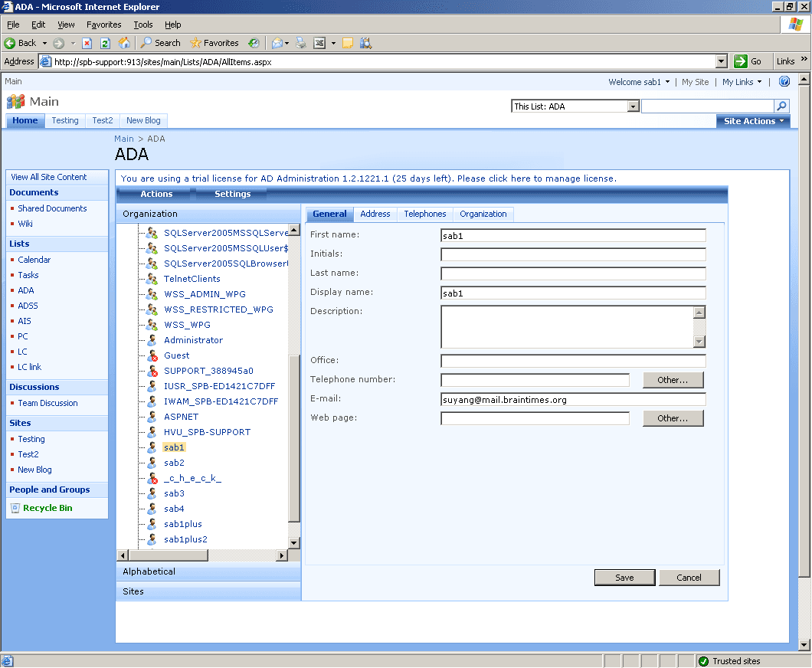Select the ASPNET user in the tree
The width and height of the screenshot is (812, 668).
[x=182, y=417]
